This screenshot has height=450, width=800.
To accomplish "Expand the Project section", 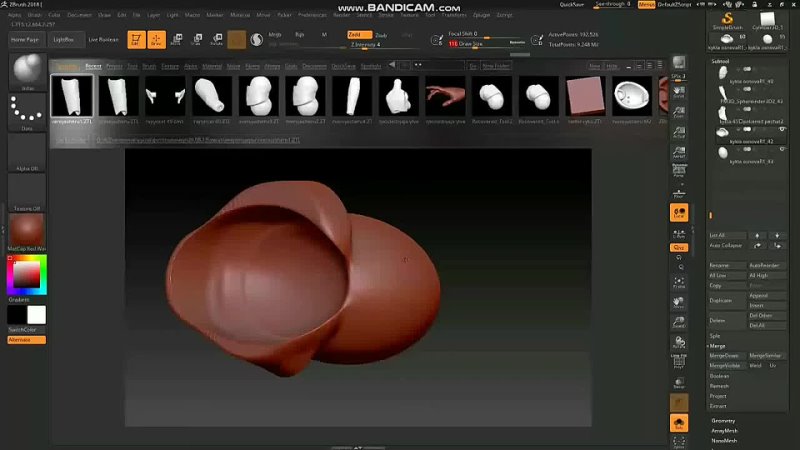I will 718,396.
